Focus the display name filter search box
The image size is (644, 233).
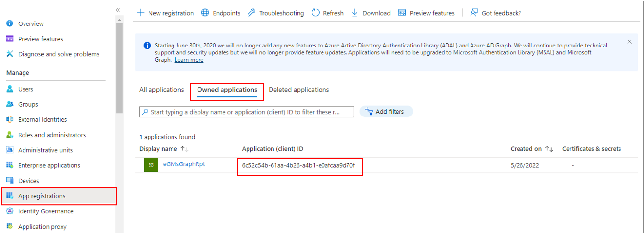point(247,112)
